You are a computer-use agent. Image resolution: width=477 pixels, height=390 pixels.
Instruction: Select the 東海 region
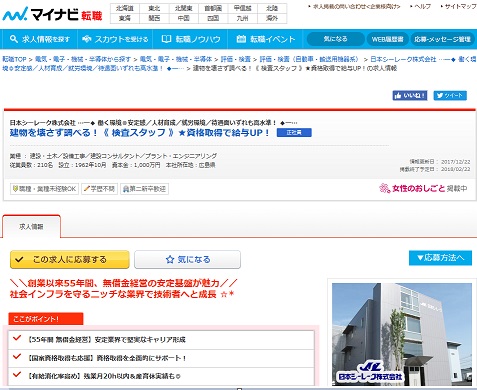pyautogui.click(x=125, y=18)
